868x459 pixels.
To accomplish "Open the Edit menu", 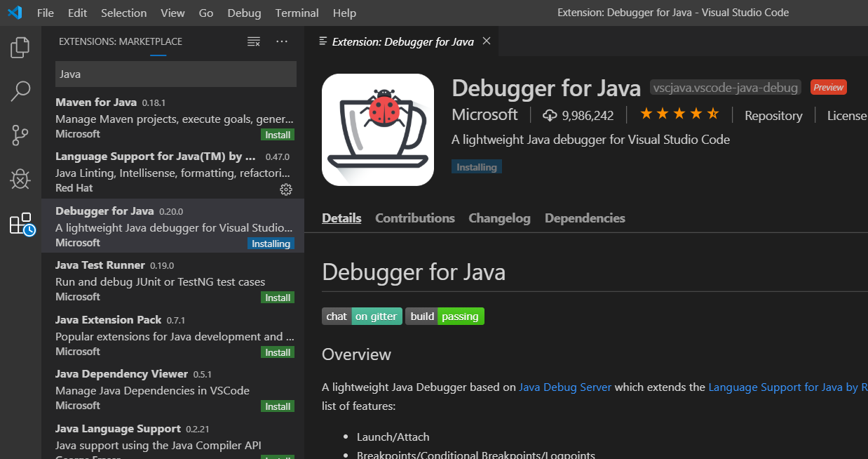I will (78, 13).
